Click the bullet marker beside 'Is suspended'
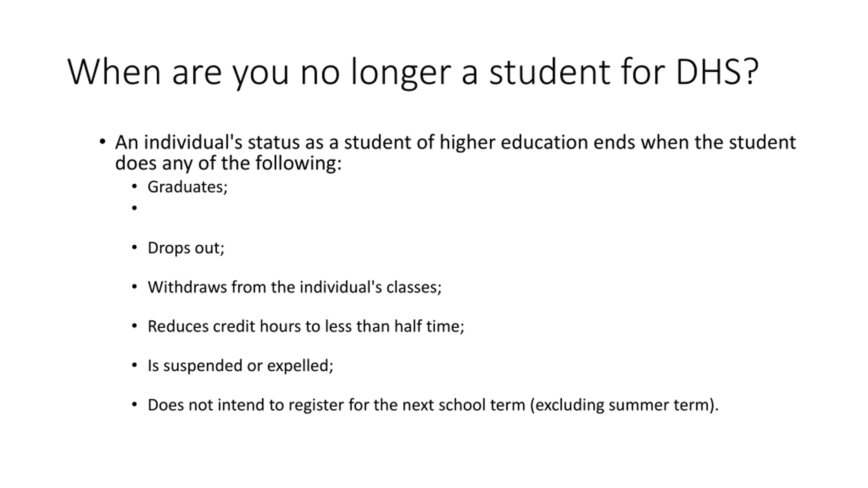The height and width of the screenshot is (488, 868). (x=134, y=365)
